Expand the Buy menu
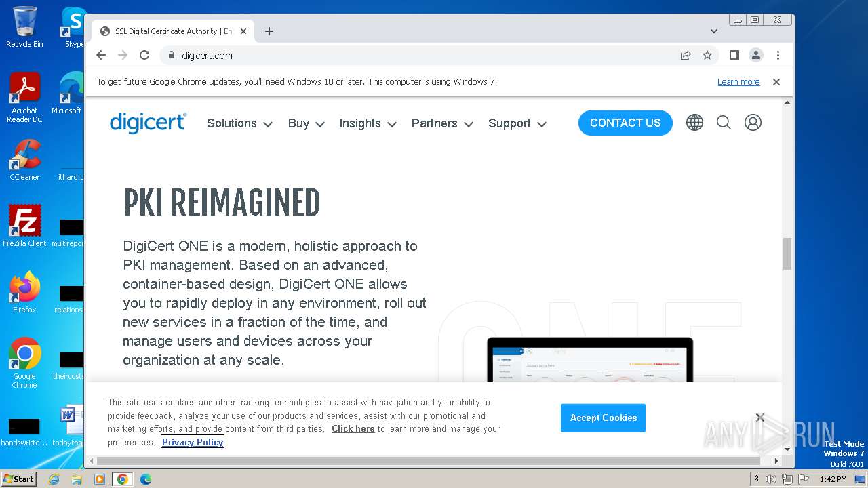868x488 pixels. [307, 123]
